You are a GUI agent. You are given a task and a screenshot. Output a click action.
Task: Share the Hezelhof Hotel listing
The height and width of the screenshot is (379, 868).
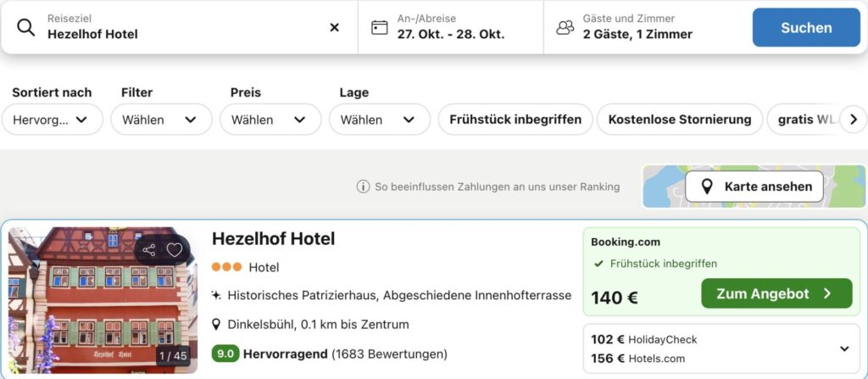[149, 249]
